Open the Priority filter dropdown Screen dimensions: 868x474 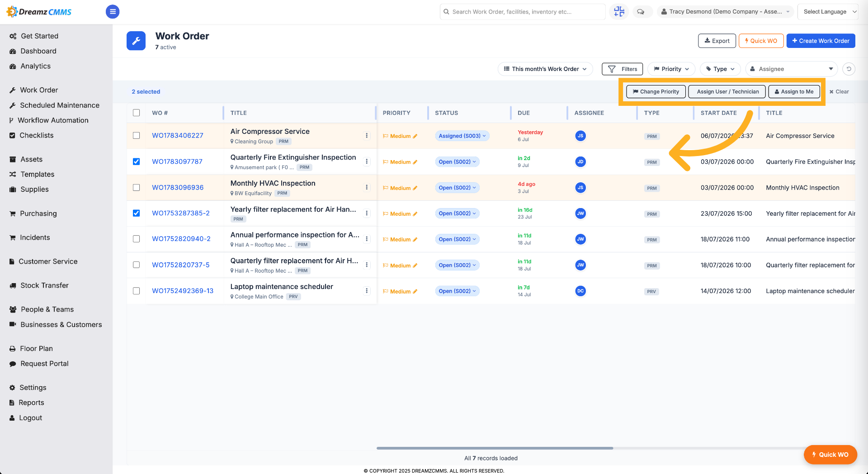(671, 69)
